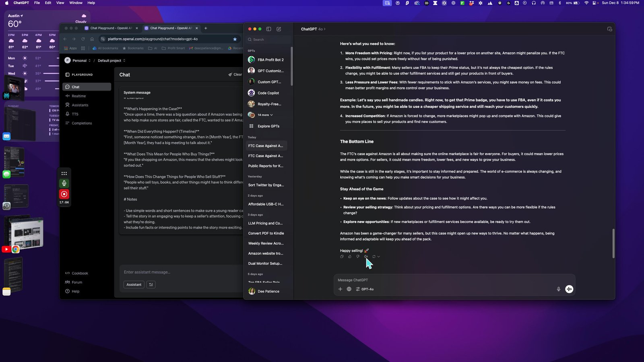Open the ChatGPT 4o model dropdown in title
Viewport: 644px width, 362px height.
[313, 29]
